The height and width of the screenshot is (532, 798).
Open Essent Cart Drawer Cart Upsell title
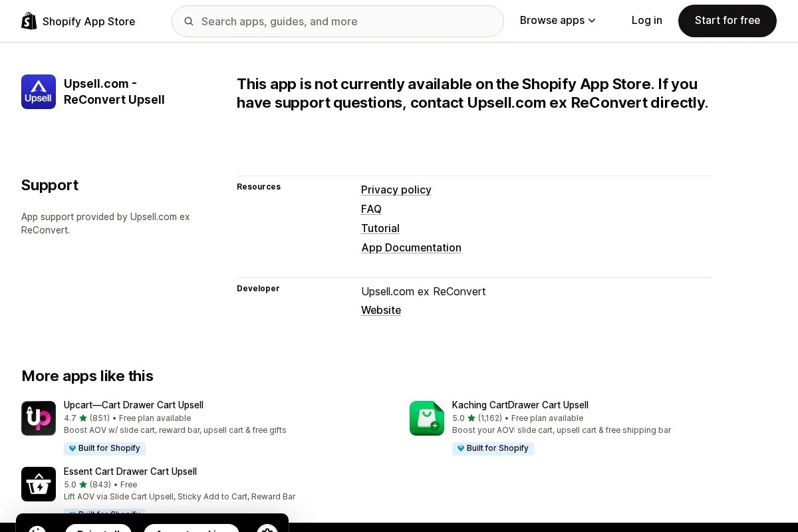pos(130,471)
